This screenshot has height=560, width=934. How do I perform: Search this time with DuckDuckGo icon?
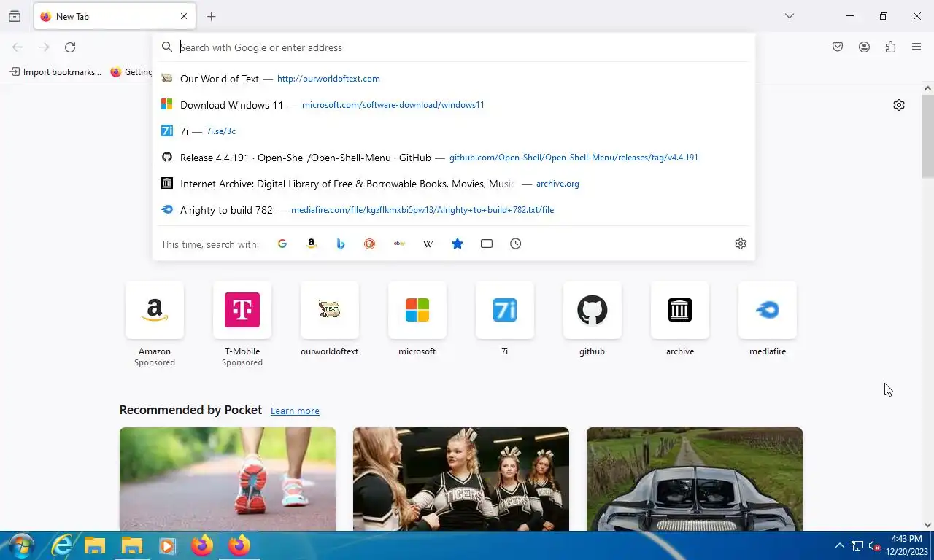point(370,244)
